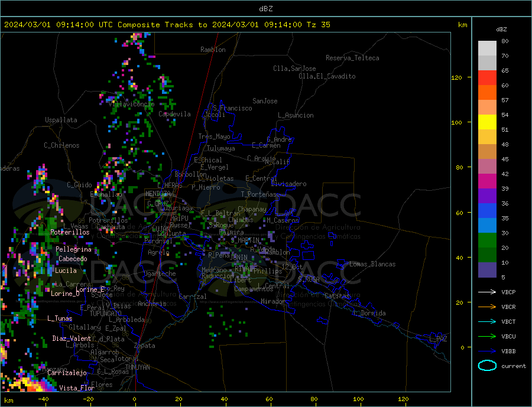Click the 'current' legend label
The width and height of the screenshot is (532, 407).
pos(514,366)
